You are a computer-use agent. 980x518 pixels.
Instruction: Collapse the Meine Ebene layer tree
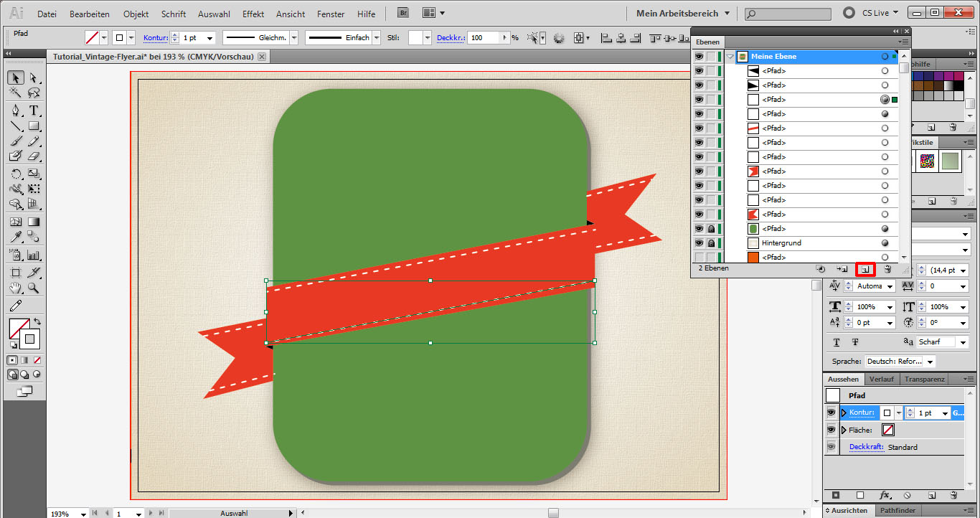[730, 57]
